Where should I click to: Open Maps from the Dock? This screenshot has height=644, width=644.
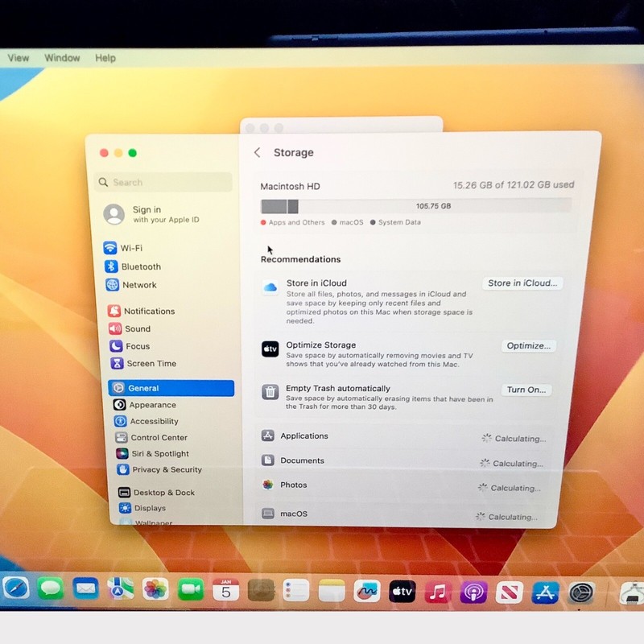120,589
